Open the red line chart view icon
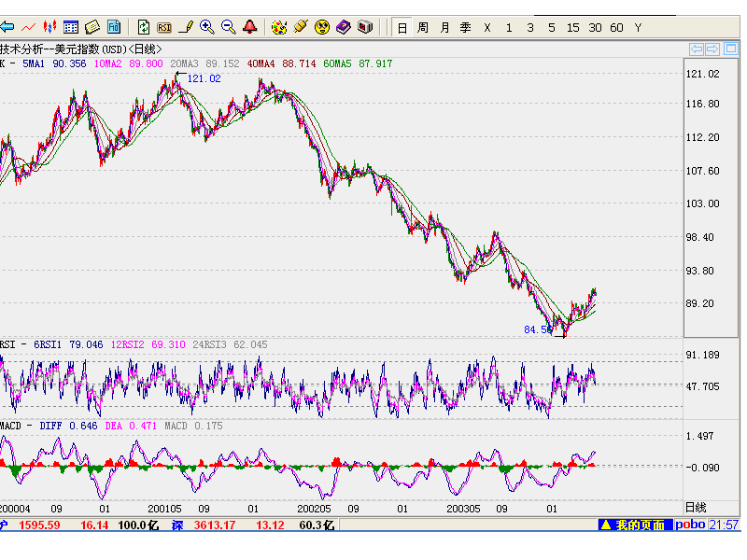Screen dimensions: 747x560 (29, 27)
